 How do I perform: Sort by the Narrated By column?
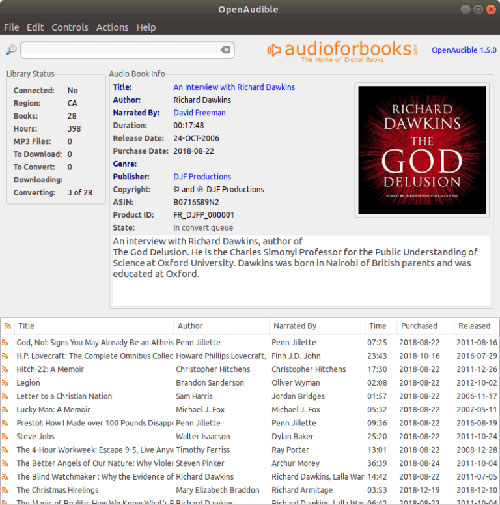317,326
